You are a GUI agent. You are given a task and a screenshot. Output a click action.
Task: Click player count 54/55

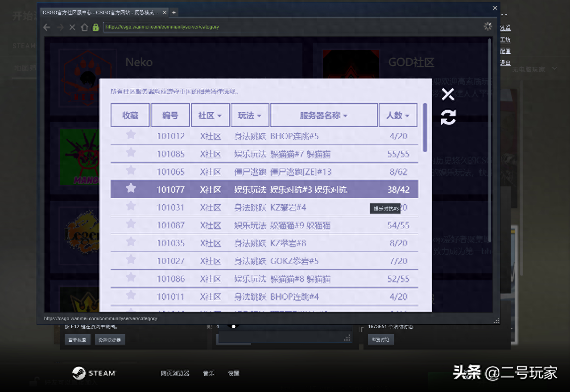(398, 226)
